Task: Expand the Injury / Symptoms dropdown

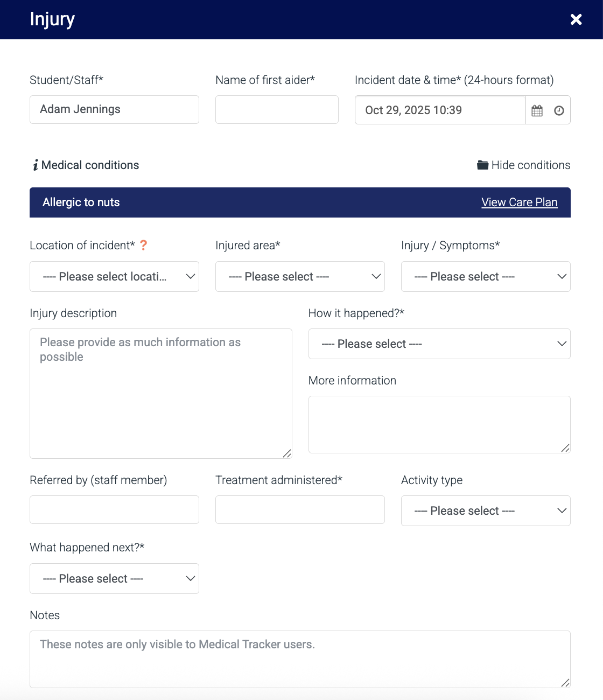Action: coord(486,277)
